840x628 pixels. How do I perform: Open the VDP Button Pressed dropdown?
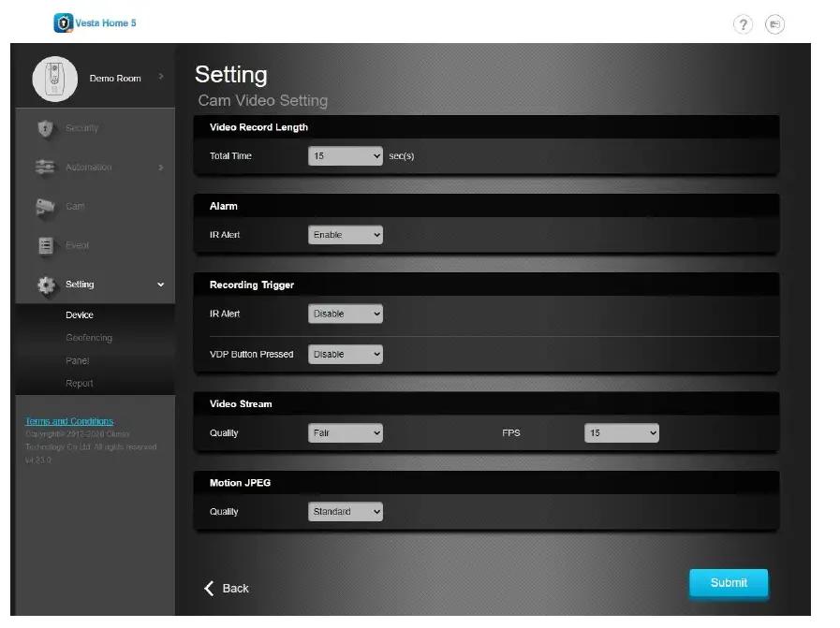click(x=345, y=354)
